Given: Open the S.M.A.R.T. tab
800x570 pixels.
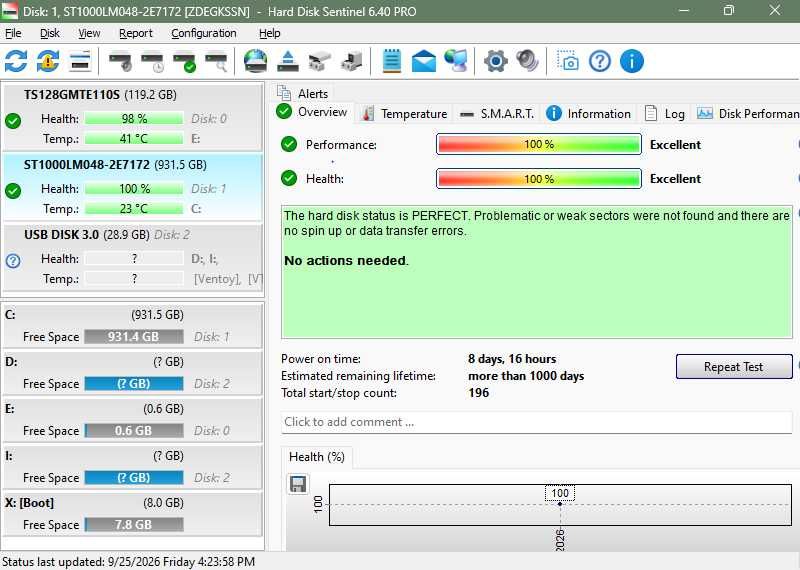Looking at the screenshot, I should [496, 114].
